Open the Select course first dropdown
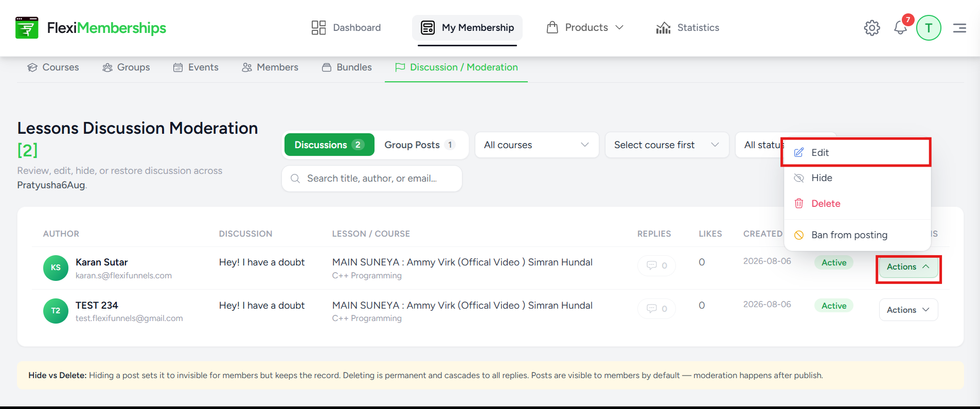This screenshot has height=409, width=980. [x=667, y=145]
